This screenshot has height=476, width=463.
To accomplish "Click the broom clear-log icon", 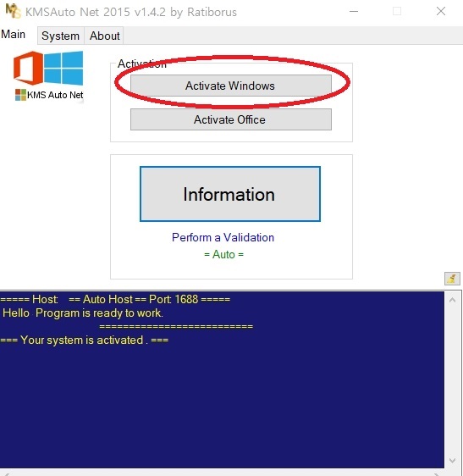I will point(452,279).
